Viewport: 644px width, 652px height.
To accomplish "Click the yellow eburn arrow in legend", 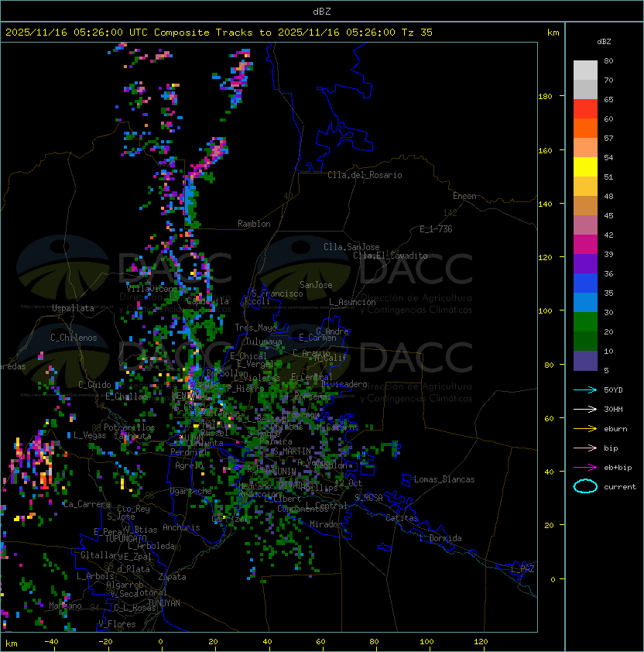I will click(x=585, y=429).
